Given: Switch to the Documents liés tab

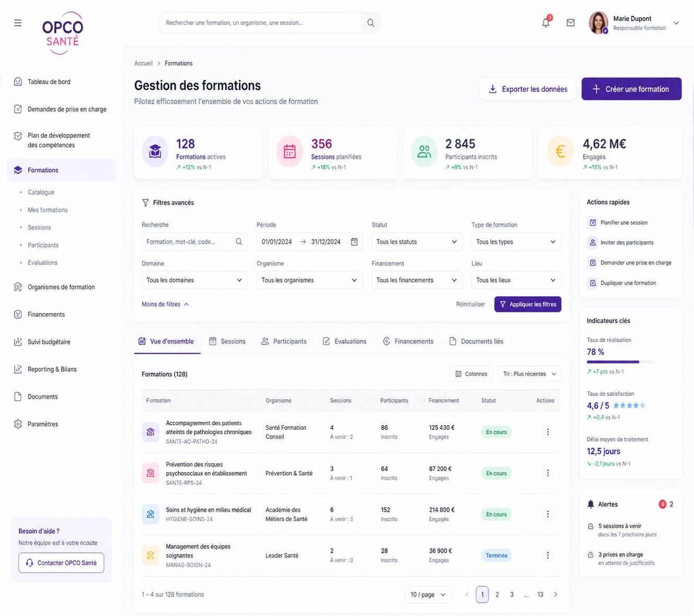Looking at the screenshot, I should pos(476,342).
